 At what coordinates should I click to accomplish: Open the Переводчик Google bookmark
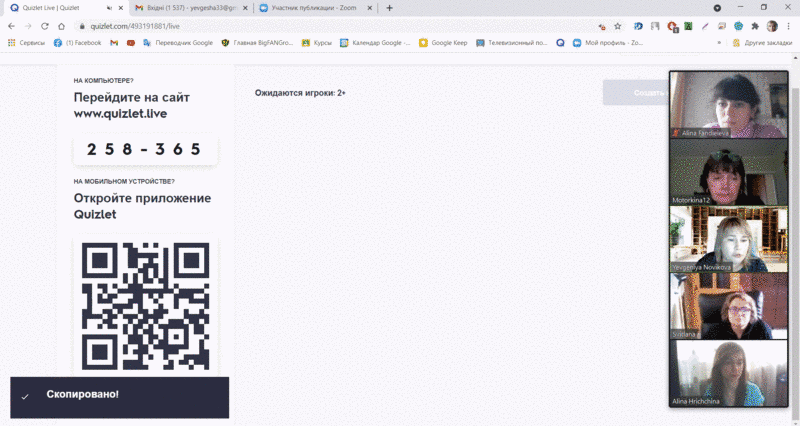click(x=178, y=43)
